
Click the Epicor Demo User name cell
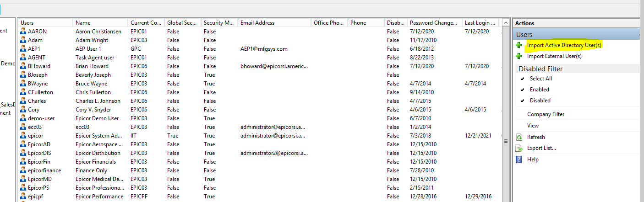point(97,118)
